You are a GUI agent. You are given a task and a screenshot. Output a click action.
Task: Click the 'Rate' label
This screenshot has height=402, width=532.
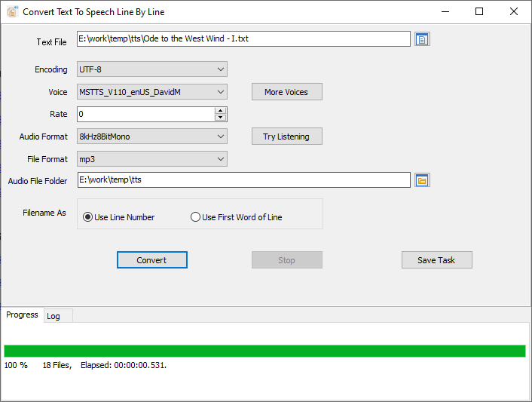[59, 114]
